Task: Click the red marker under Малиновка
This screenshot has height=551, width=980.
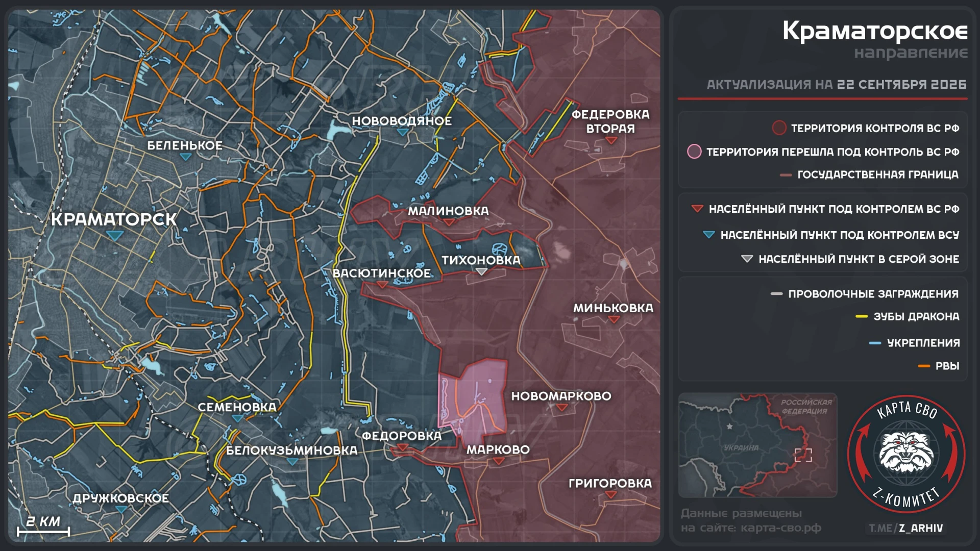Action: point(449,222)
